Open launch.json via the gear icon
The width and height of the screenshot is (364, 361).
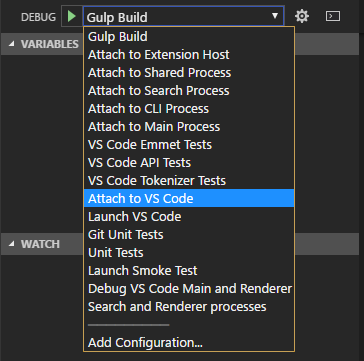coord(302,16)
